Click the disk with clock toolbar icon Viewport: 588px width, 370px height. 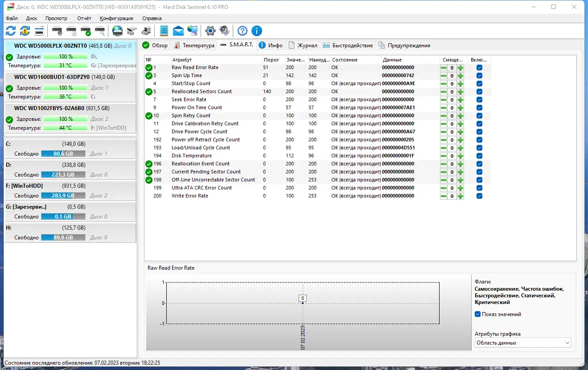pyautogui.click(x=71, y=31)
